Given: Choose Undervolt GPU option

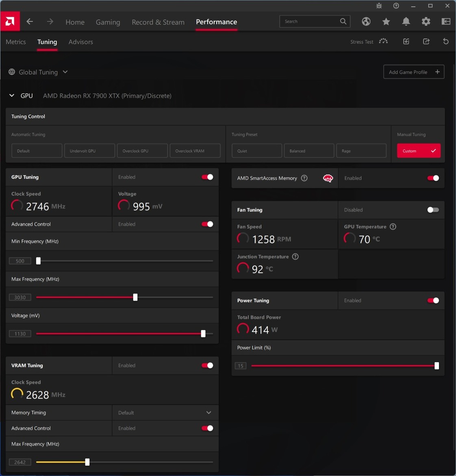Looking at the screenshot, I should pos(90,151).
